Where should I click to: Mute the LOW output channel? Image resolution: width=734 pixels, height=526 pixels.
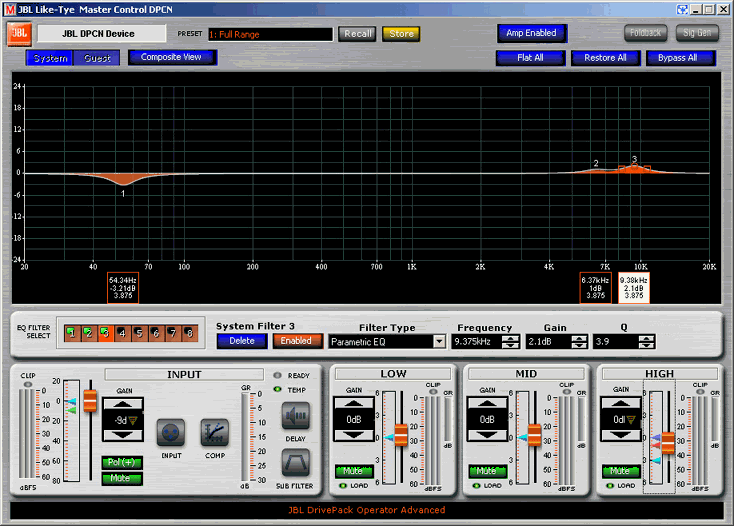(354, 471)
